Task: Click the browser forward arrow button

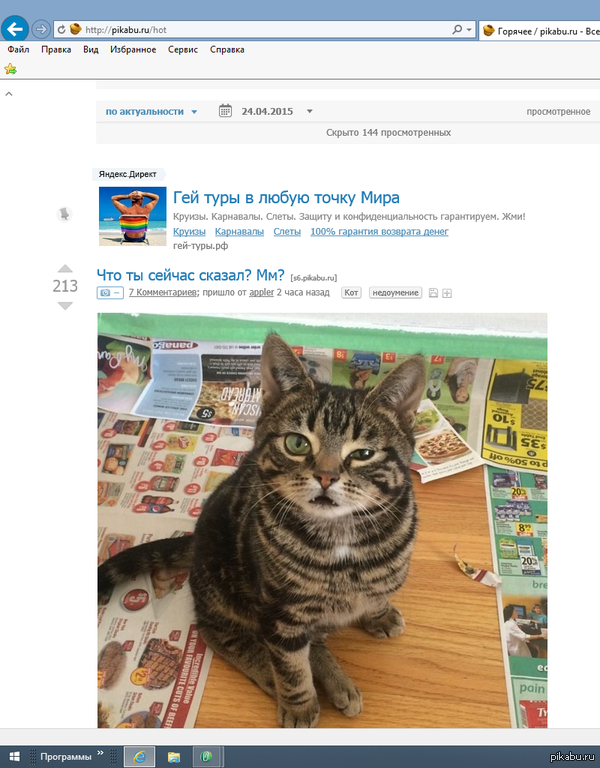Action: (41, 29)
